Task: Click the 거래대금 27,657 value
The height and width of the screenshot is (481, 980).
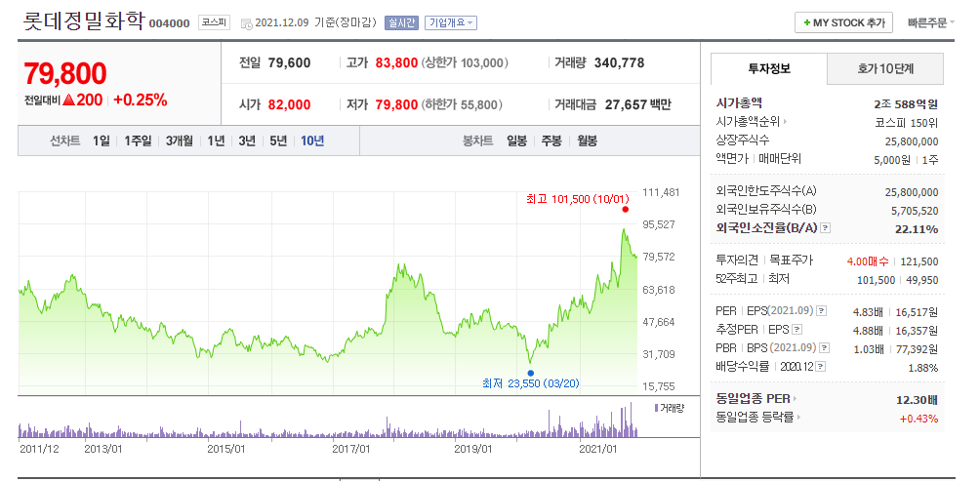Action: [x=626, y=104]
